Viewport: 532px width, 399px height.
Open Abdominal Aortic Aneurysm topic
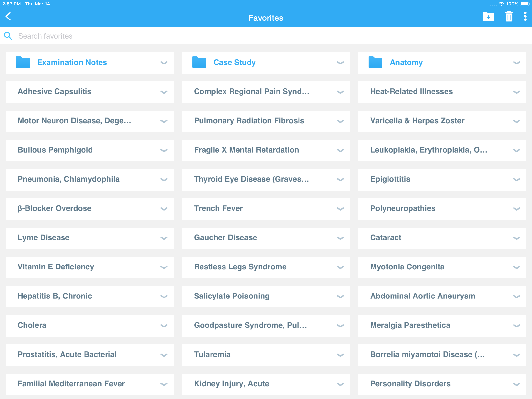click(x=423, y=296)
